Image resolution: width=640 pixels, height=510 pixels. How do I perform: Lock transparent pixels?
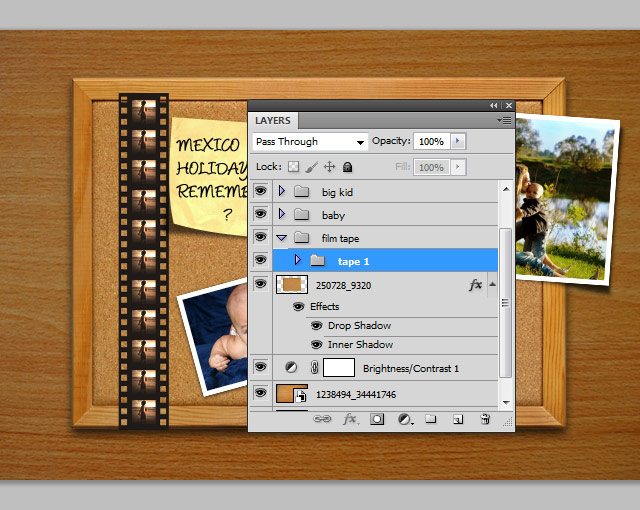(x=294, y=167)
